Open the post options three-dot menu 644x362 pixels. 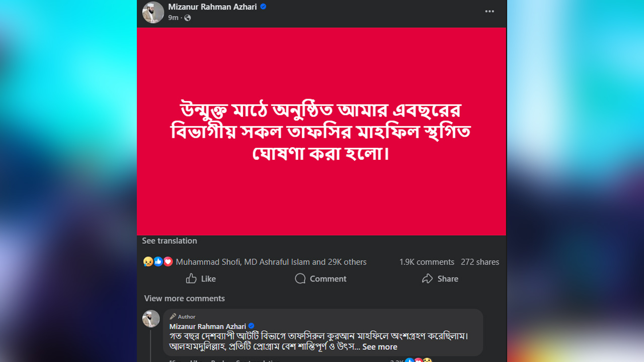[x=489, y=11]
